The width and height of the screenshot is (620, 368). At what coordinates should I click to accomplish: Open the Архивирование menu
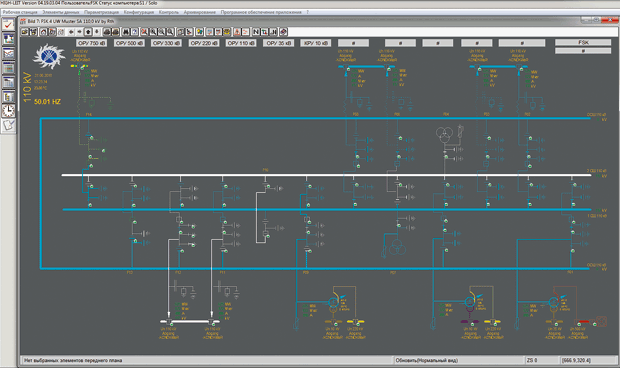[x=200, y=12]
